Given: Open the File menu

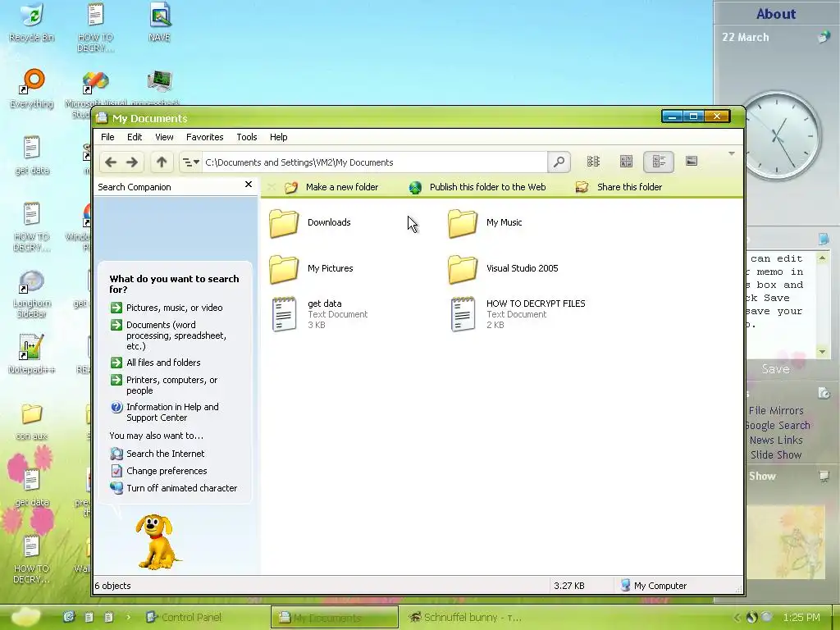Looking at the screenshot, I should tap(107, 137).
